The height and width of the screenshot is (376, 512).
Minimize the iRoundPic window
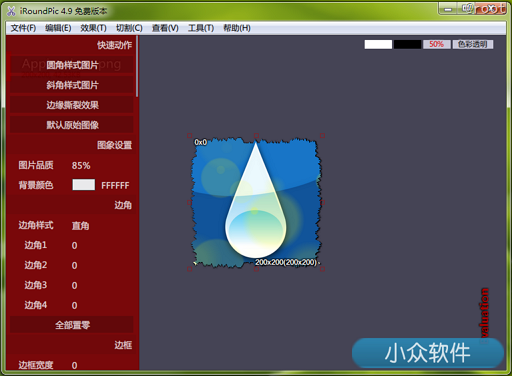(448, 9)
